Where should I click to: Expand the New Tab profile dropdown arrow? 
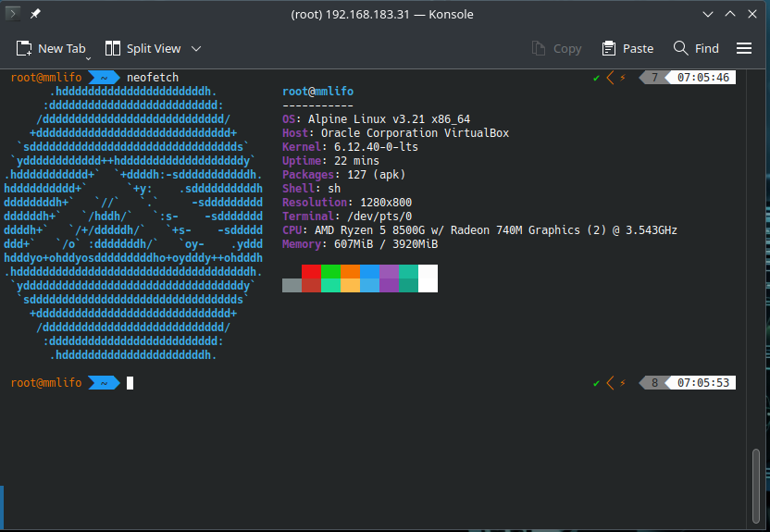coord(88,57)
